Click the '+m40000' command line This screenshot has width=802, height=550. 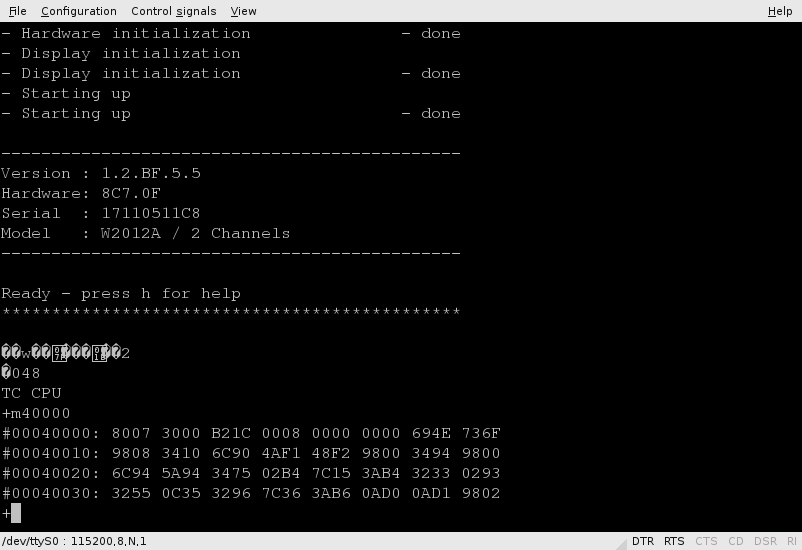tap(36, 413)
